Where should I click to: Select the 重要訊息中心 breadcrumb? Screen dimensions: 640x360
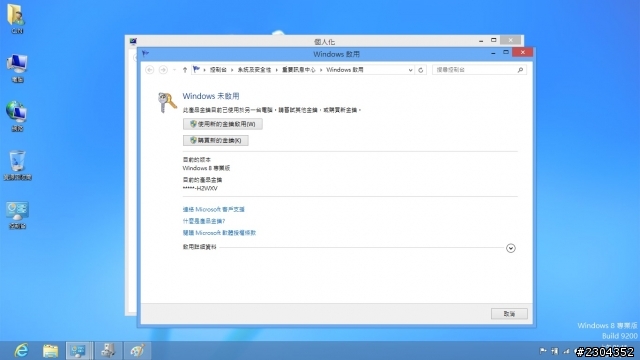click(x=299, y=70)
